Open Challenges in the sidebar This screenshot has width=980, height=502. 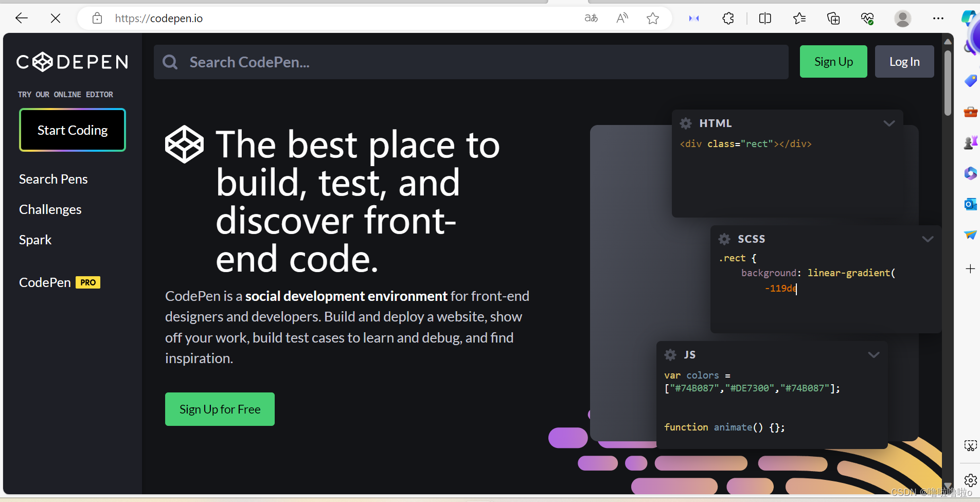[50, 209]
